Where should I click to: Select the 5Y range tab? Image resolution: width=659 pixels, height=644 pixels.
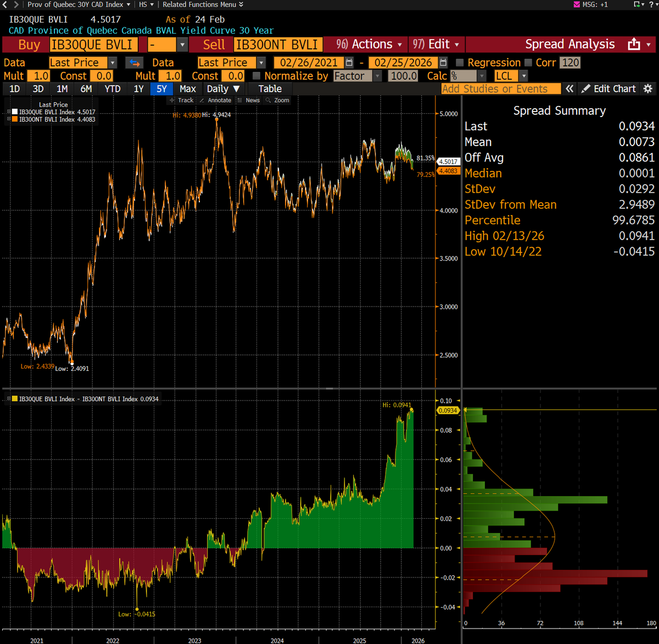pyautogui.click(x=161, y=89)
